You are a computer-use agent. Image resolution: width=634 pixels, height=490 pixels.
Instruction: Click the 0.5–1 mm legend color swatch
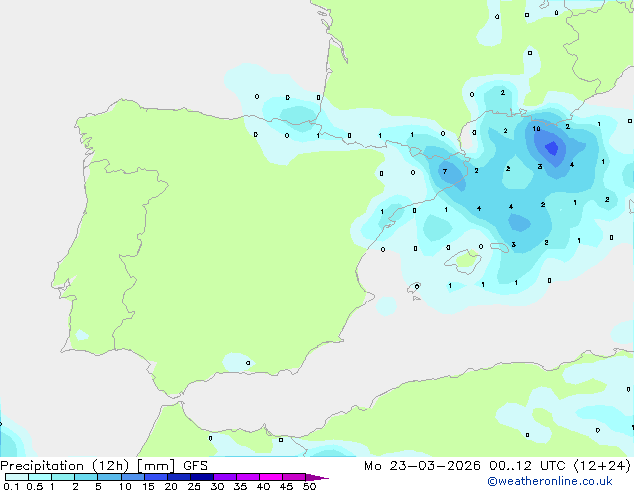[x=40, y=477]
